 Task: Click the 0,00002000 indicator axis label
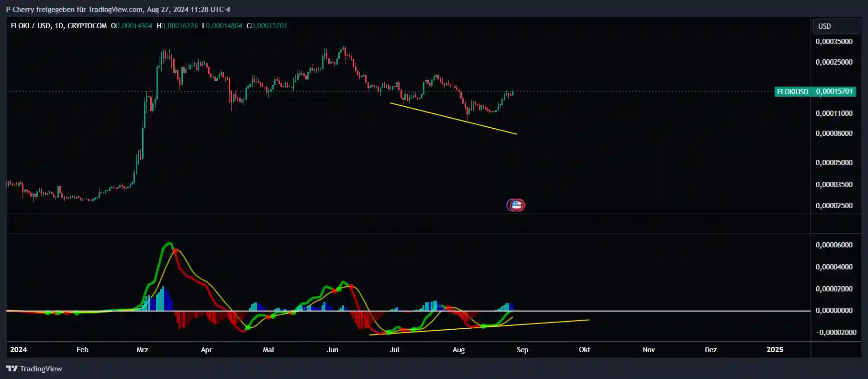tap(834, 289)
